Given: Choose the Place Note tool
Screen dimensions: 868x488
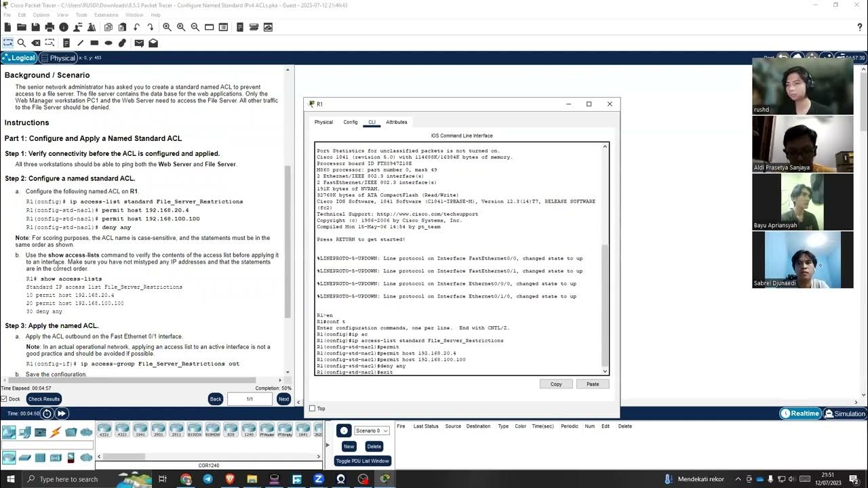Looking at the screenshot, I should 66,43.
